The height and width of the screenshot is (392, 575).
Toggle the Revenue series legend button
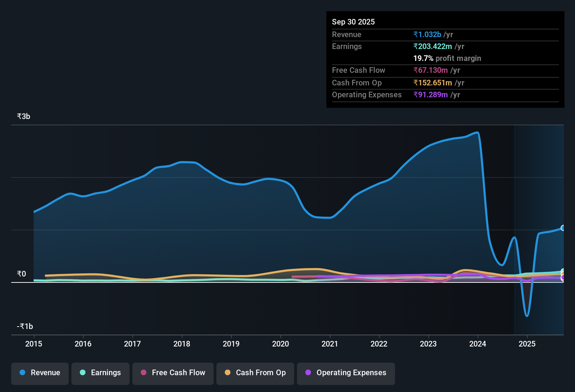point(40,373)
